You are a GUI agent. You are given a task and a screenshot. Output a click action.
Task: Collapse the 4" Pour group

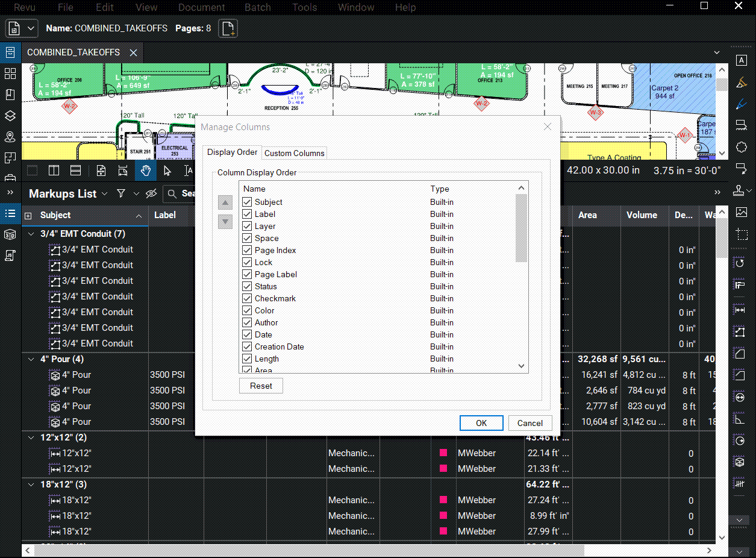point(31,359)
